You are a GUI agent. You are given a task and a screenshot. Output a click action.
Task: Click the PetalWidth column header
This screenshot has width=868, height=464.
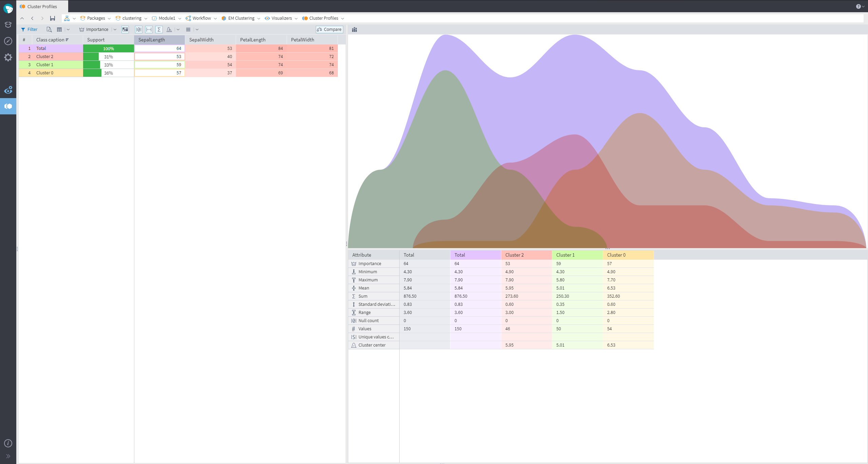click(x=312, y=40)
